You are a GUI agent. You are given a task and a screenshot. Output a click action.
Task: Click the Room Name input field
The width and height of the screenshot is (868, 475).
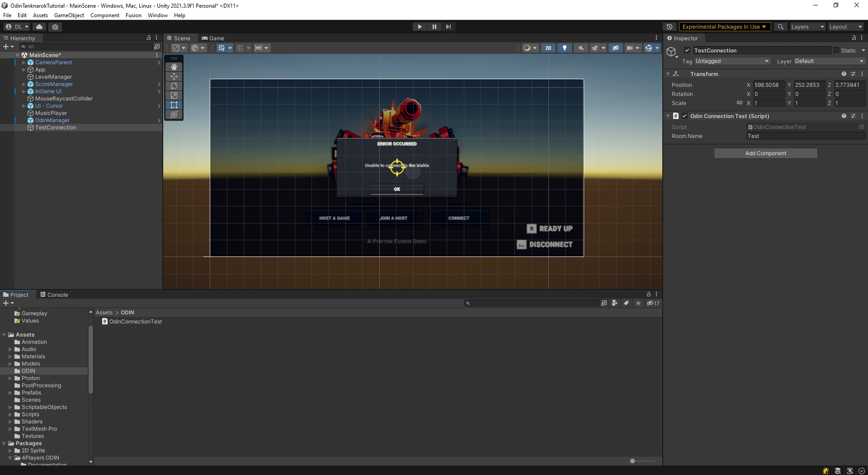pyautogui.click(x=806, y=136)
